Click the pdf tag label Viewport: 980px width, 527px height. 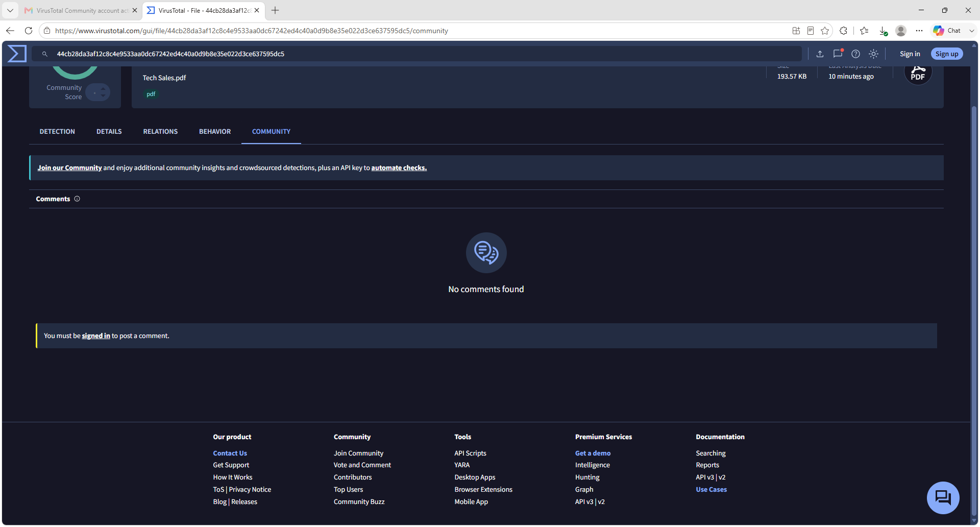click(x=151, y=94)
